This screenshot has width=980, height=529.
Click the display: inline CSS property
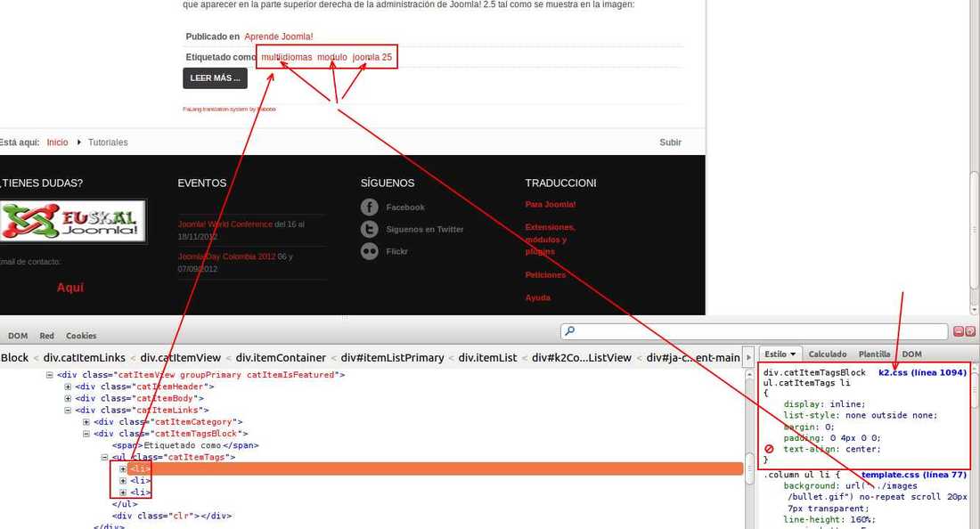(824, 404)
